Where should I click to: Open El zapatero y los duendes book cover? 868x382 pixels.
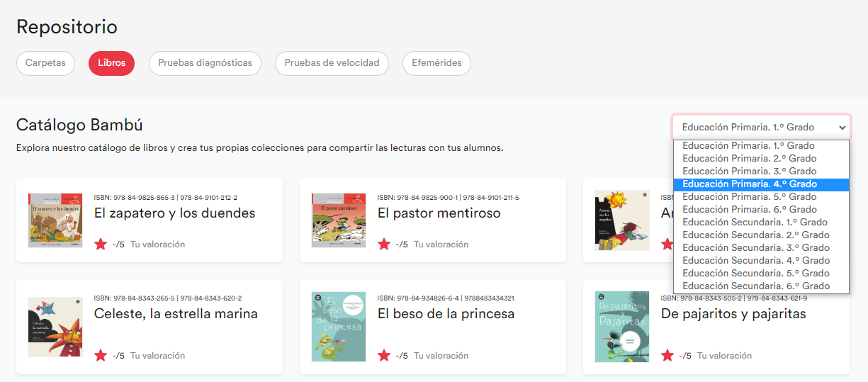(55, 220)
